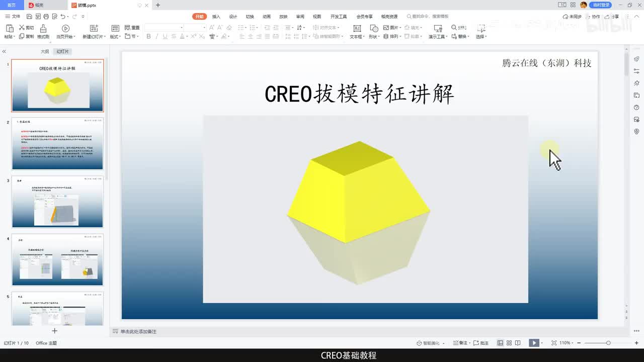644x362 pixels.
Task: Select Normal view toggle in status bar
Action: coord(500,343)
